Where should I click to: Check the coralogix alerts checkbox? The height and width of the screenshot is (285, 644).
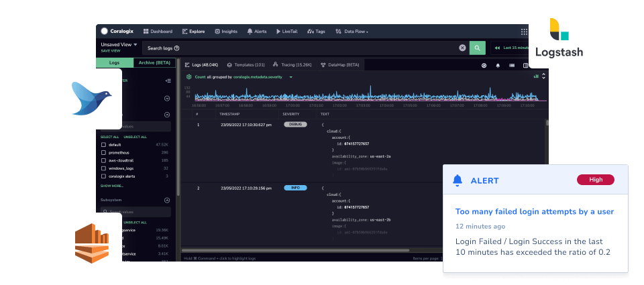click(103, 176)
